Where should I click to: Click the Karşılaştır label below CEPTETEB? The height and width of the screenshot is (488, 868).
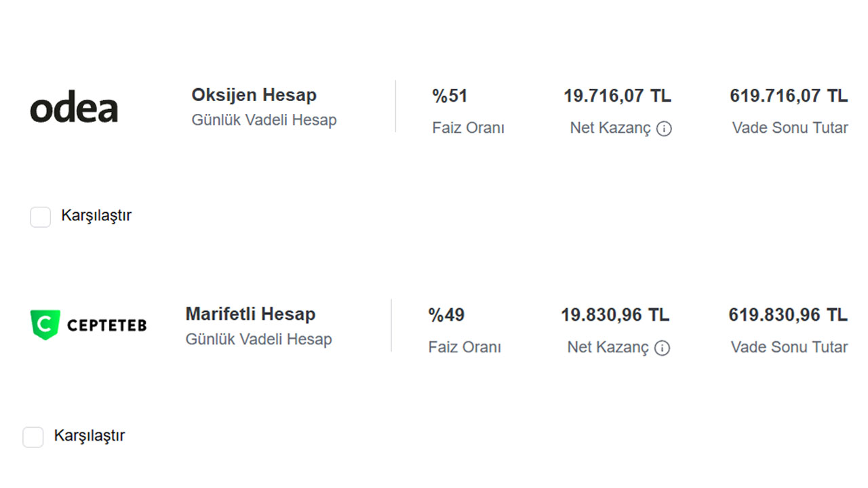(90, 436)
